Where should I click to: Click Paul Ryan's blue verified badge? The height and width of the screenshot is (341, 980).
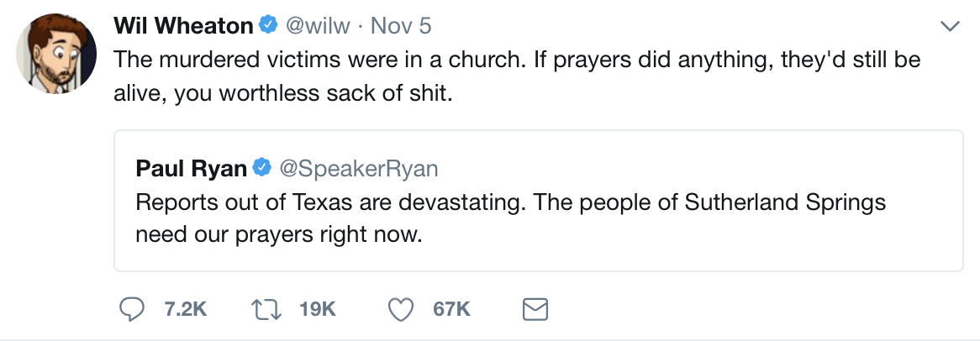click(x=261, y=169)
